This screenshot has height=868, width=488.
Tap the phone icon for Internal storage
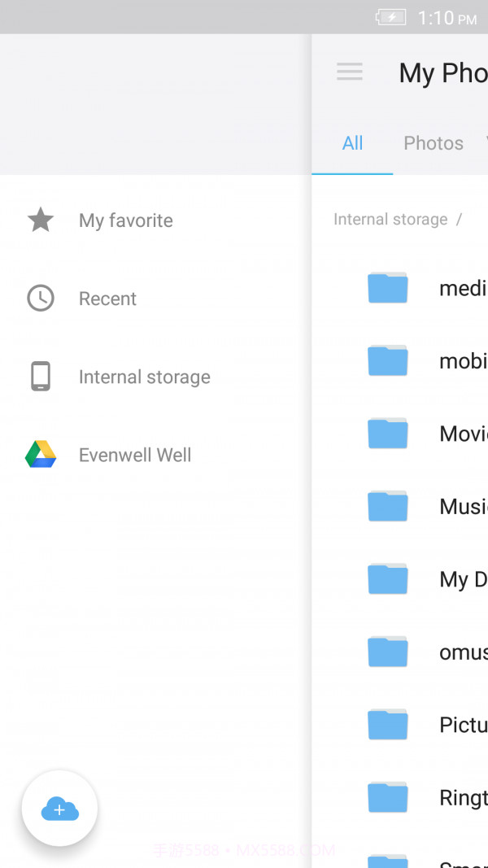(x=41, y=377)
